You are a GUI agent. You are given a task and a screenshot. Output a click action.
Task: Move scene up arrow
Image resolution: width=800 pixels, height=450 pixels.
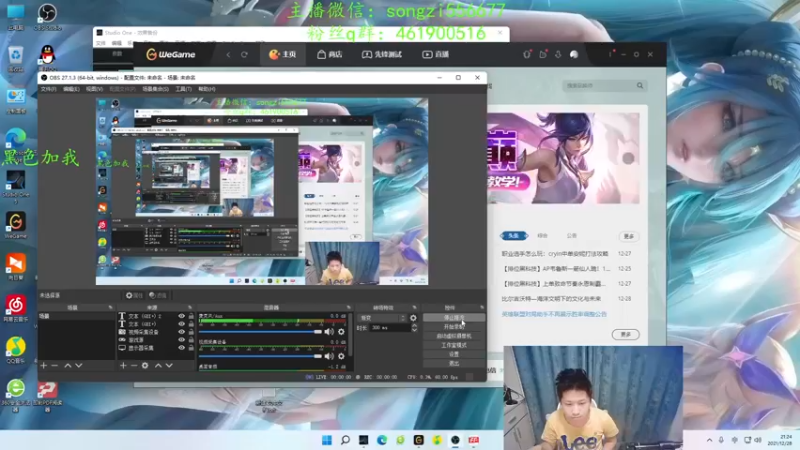click(x=67, y=365)
